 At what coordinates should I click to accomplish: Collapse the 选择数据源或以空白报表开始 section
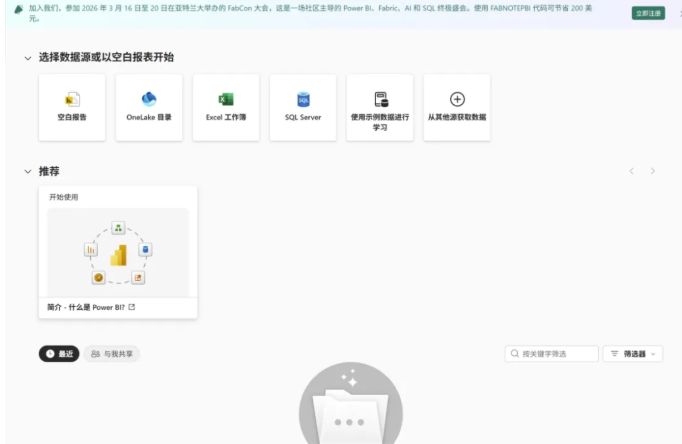click(x=28, y=58)
